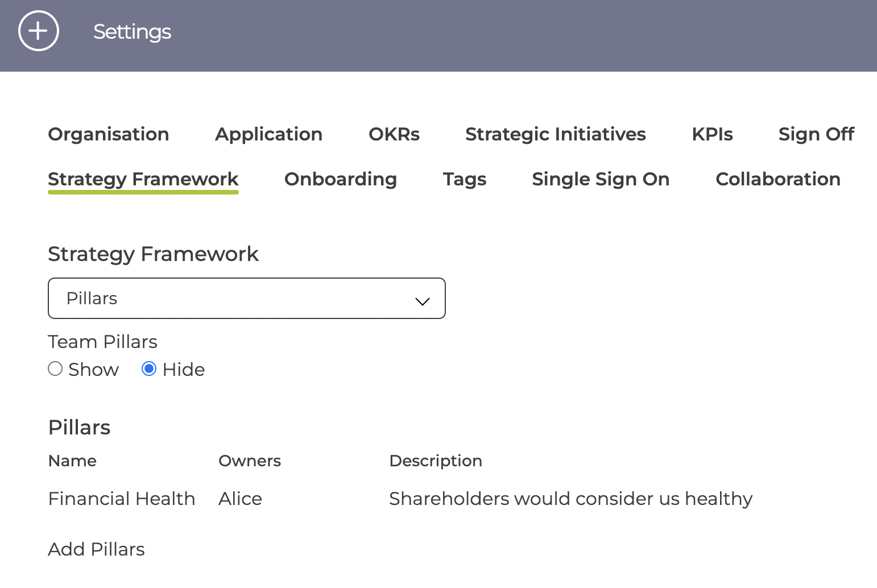The height and width of the screenshot is (588, 877).
Task: Click owner Alice in pillars table
Action: 241,499
